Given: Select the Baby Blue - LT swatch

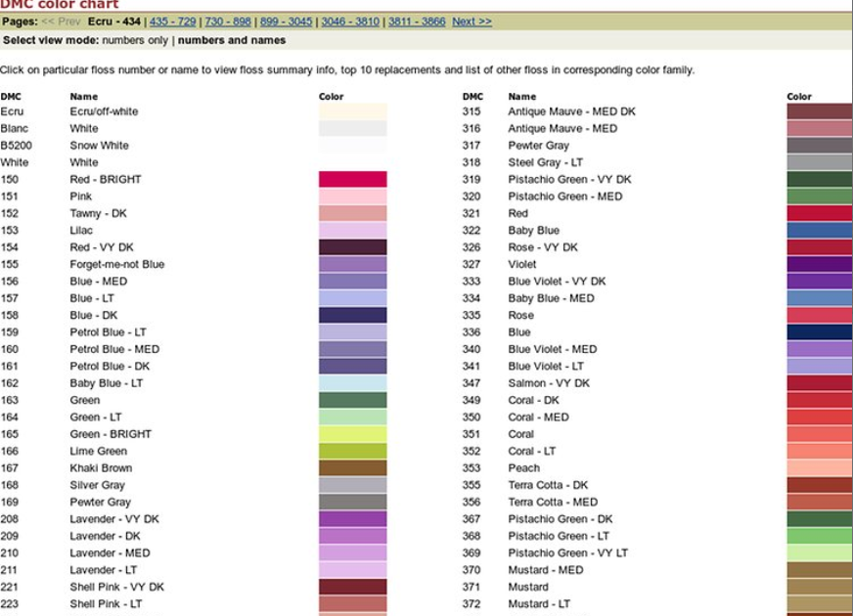Looking at the screenshot, I should (x=352, y=383).
